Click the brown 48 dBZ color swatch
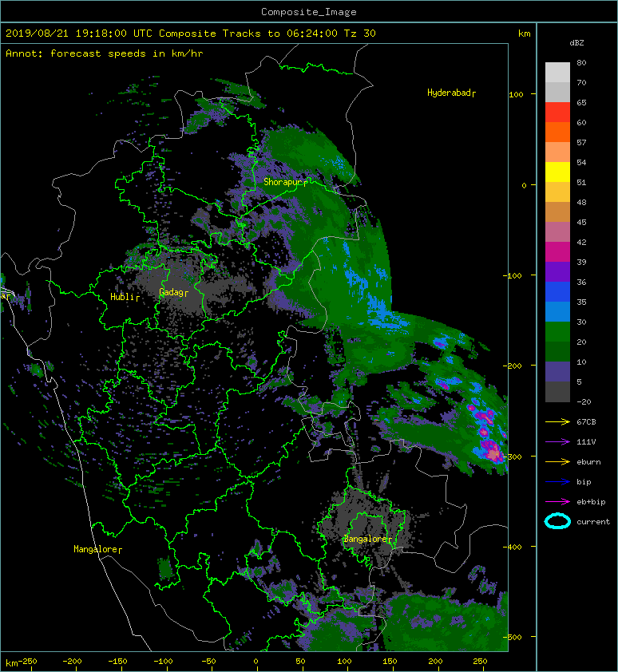618x672 pixels. pyautogui.click(x=557, y=211)
